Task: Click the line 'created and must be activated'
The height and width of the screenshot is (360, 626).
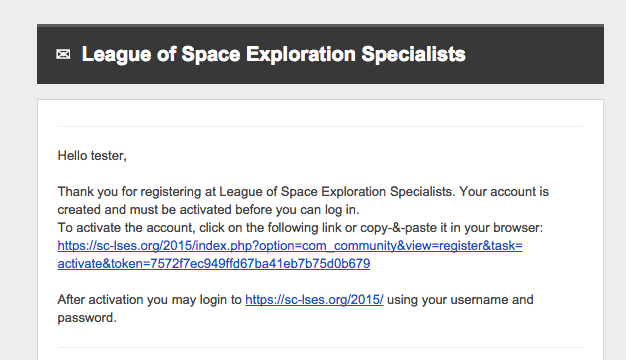Action: click(208, 210)
